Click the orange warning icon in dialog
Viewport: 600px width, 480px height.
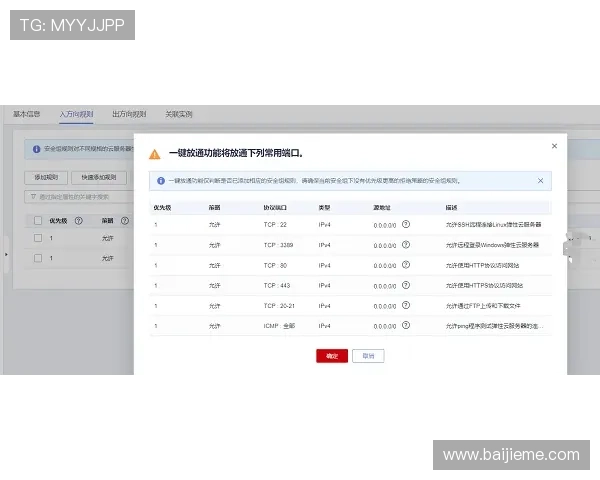(155, 154)
